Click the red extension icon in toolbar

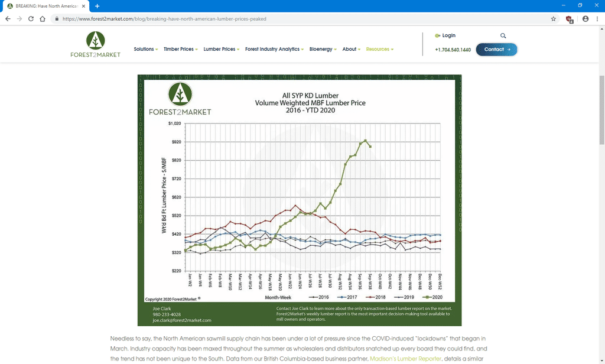tap(570, 18)
